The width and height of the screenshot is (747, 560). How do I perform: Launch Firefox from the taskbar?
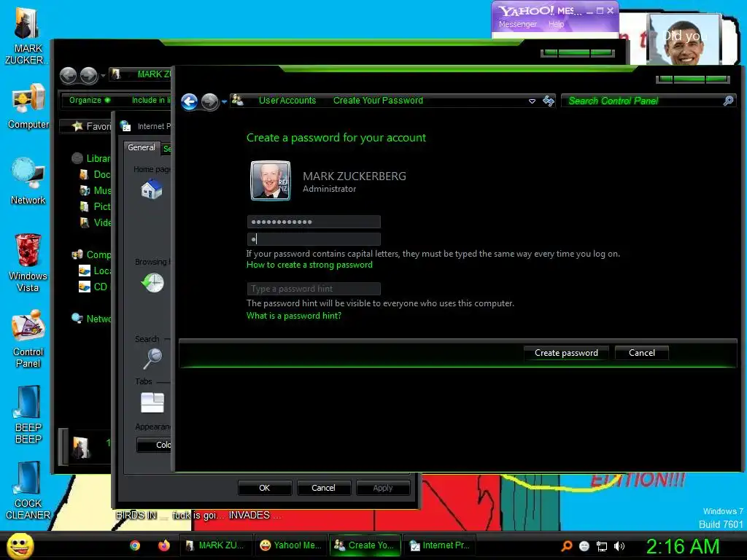click(164, 545)
